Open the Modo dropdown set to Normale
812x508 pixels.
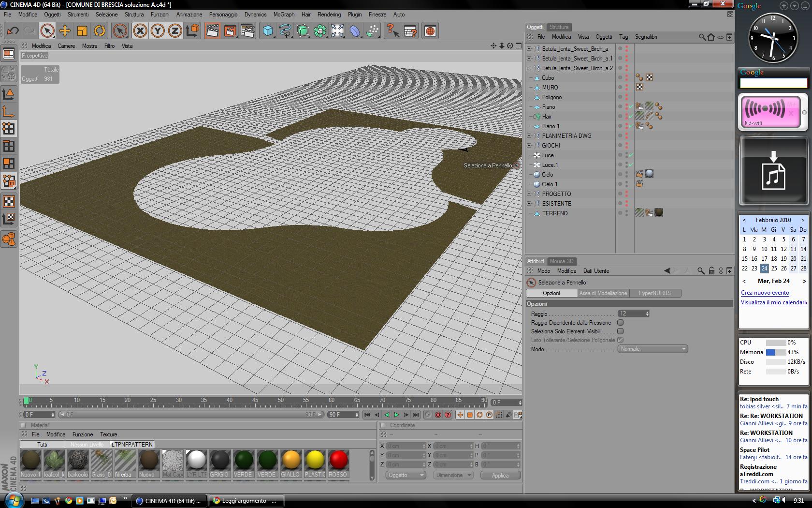pyautogui.click(x=652, y=349)
